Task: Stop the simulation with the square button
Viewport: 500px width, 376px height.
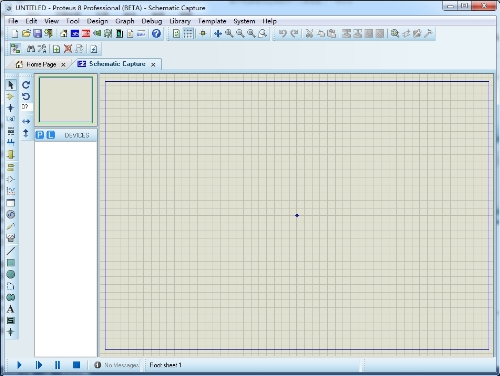Action: 76,365
